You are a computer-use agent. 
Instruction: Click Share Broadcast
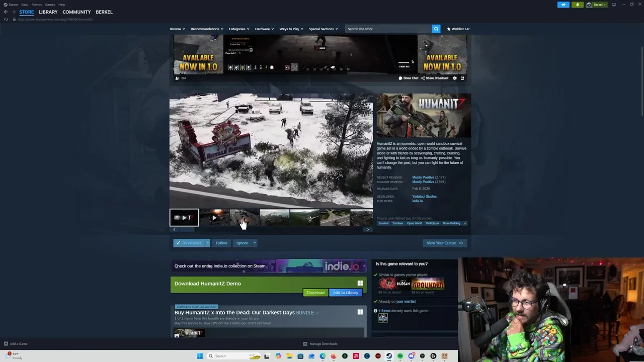pos(435,78)
